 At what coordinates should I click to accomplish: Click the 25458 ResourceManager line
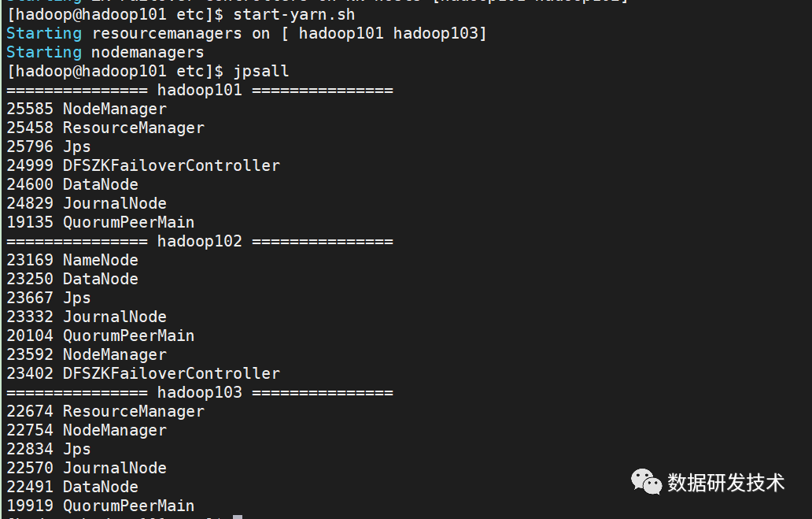105,128
